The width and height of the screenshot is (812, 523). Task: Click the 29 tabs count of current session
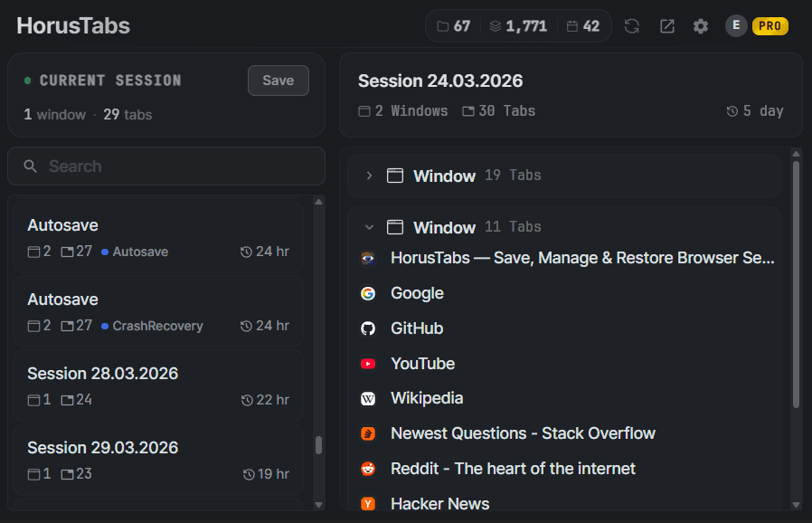127,115
